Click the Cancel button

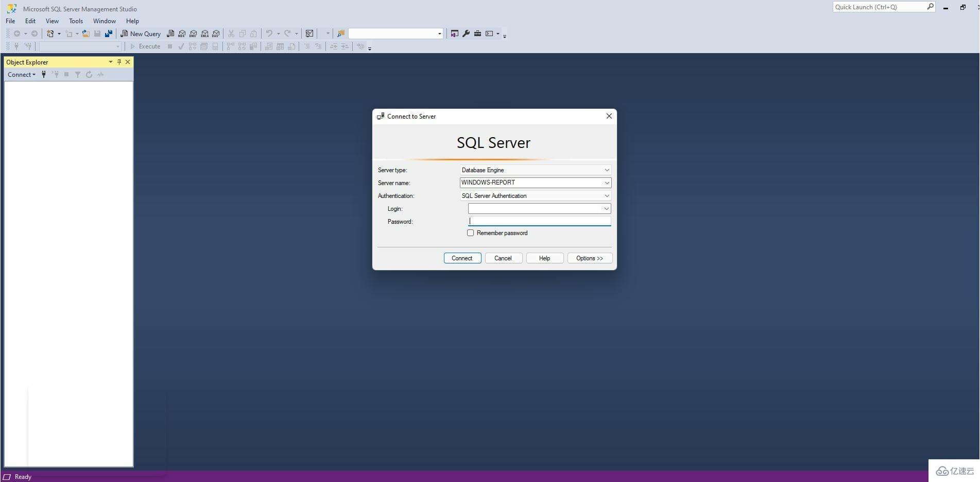pos(503,258)
